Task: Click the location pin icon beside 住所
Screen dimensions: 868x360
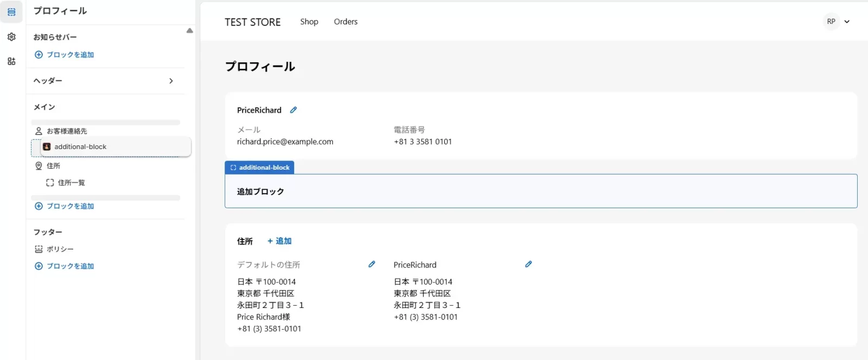Action: coord(39,166)
